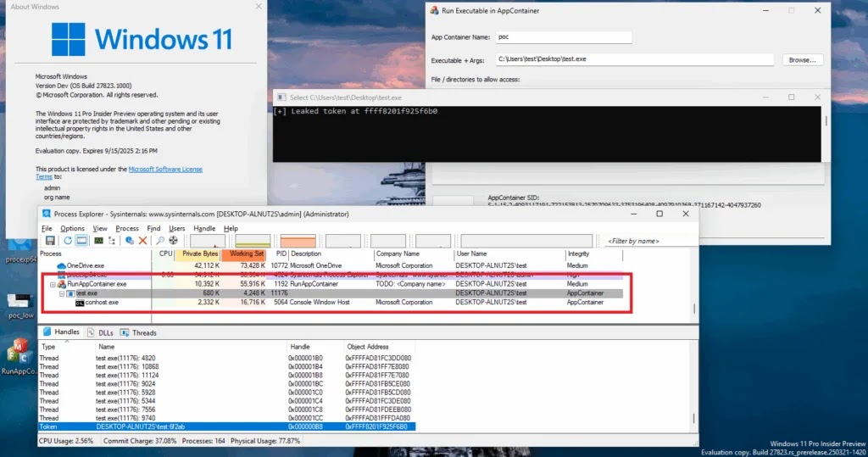Click the green commit history mini graph
Image resolution: width=868 pixels, height=457 pixels.
[x=253, y=241]
